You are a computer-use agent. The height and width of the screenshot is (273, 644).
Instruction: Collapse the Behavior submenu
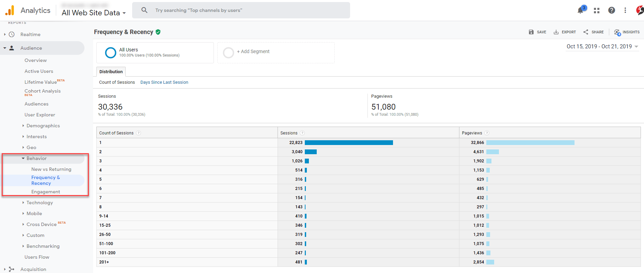(23, 158)
